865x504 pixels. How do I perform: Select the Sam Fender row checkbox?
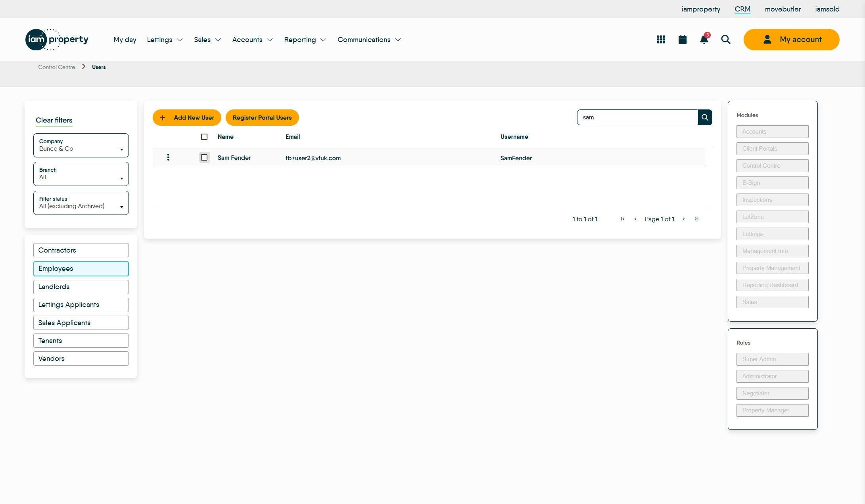(204, 157)
